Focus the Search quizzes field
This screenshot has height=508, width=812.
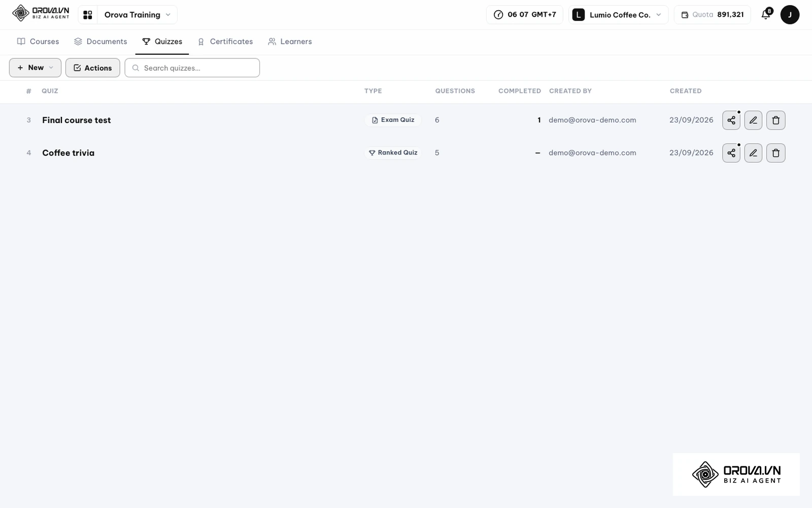pyautogui.click(x=192, y=68)
